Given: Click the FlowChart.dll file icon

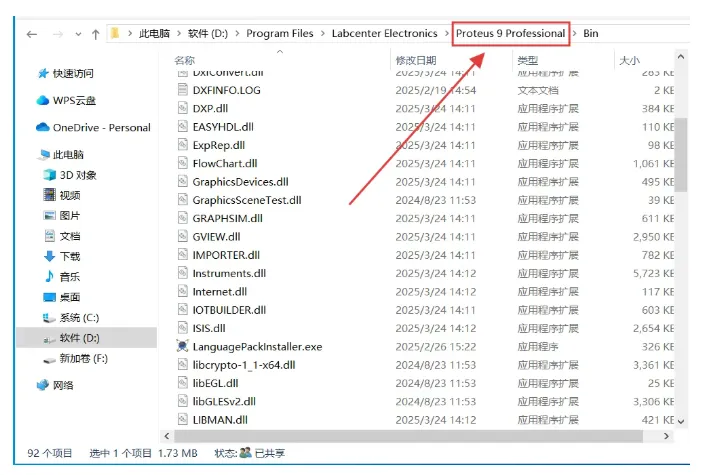Looking at the screenshot, I should (x=182, y=163).
